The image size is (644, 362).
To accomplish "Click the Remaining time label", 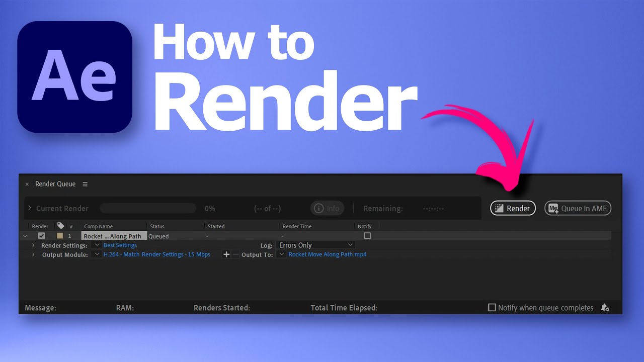I will pyautogui.click(x=383, y=208).
